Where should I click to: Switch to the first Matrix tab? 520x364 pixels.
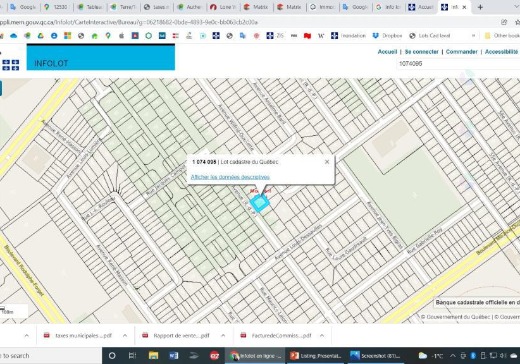pyautogui.click(x=256, y=7)
